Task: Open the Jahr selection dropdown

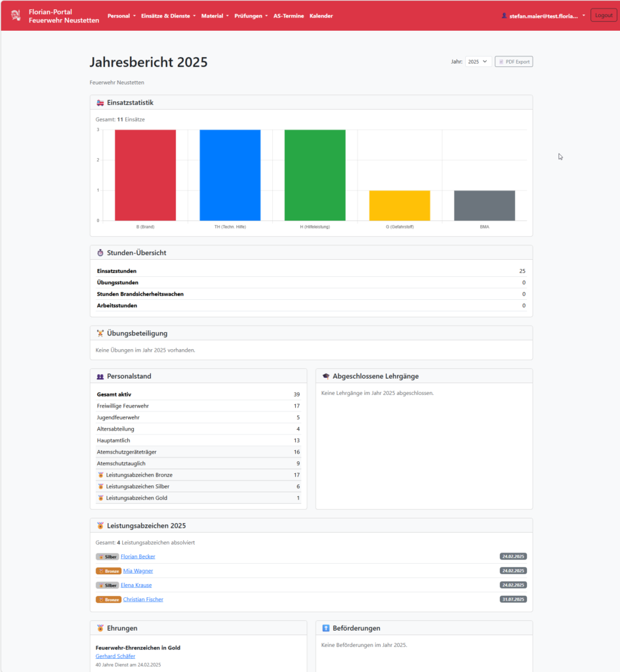Action: tap(478, 62)
